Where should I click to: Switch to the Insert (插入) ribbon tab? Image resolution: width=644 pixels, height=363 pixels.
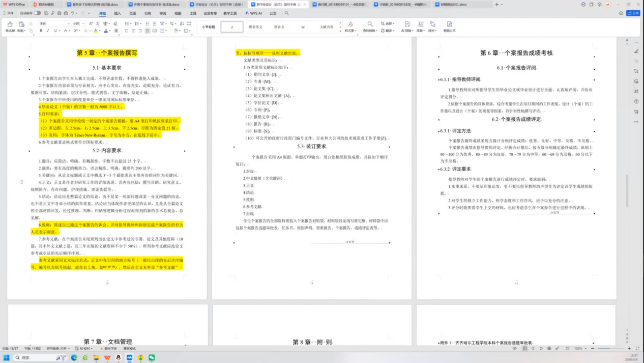118,13
